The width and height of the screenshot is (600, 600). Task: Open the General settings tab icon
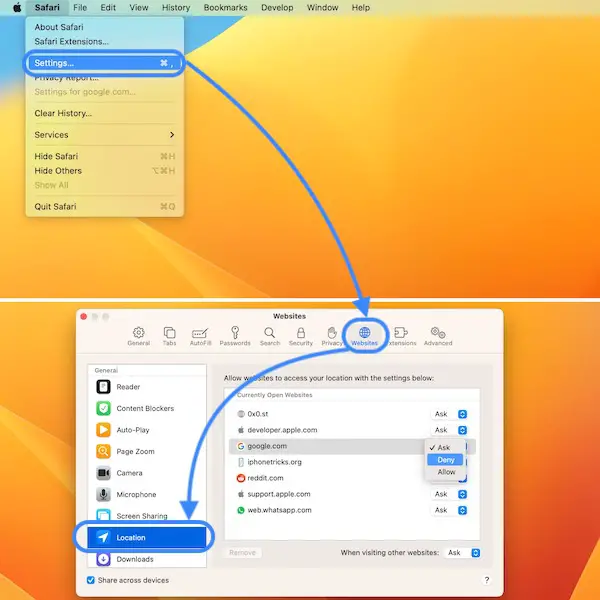tap(138, 334)
